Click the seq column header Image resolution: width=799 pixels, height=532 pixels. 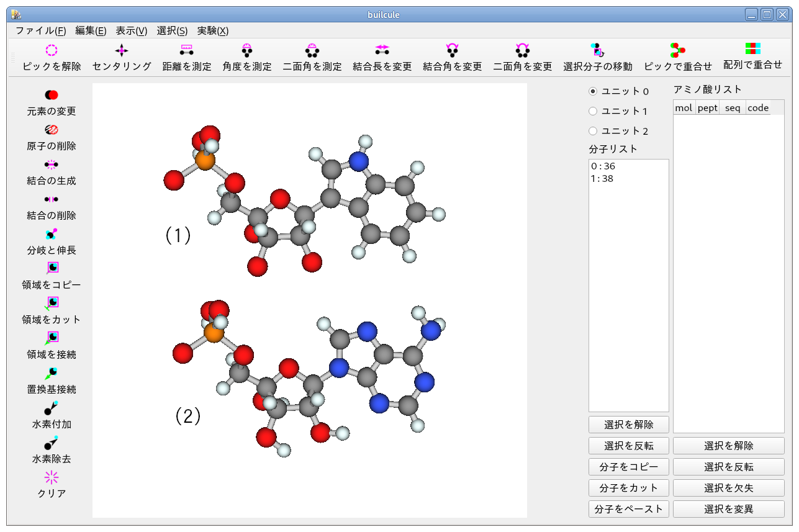[733, 108]
